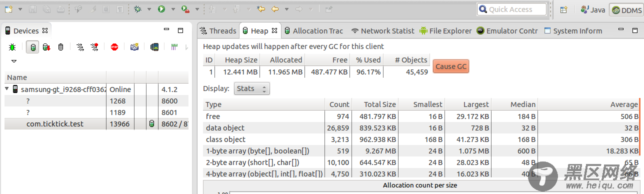Click the 12.441 MB Heap Size cell
The image size is (644, 194).
coord(238,71)
